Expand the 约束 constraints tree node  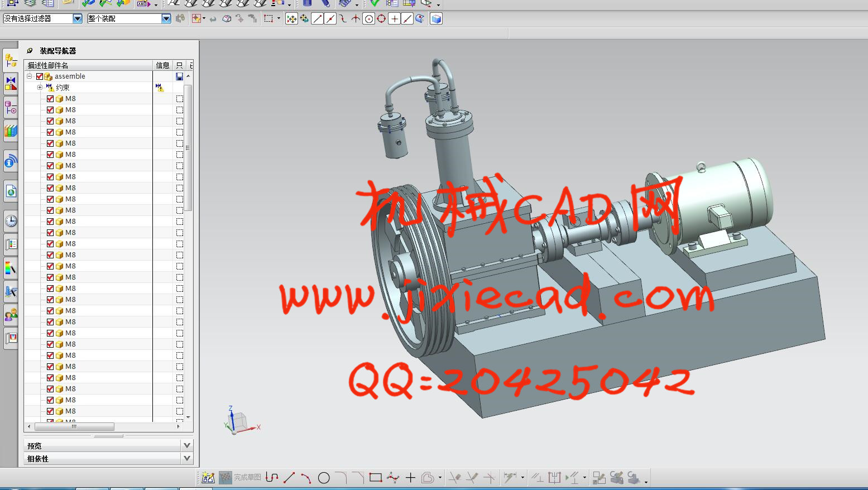[x=40, y=88]
